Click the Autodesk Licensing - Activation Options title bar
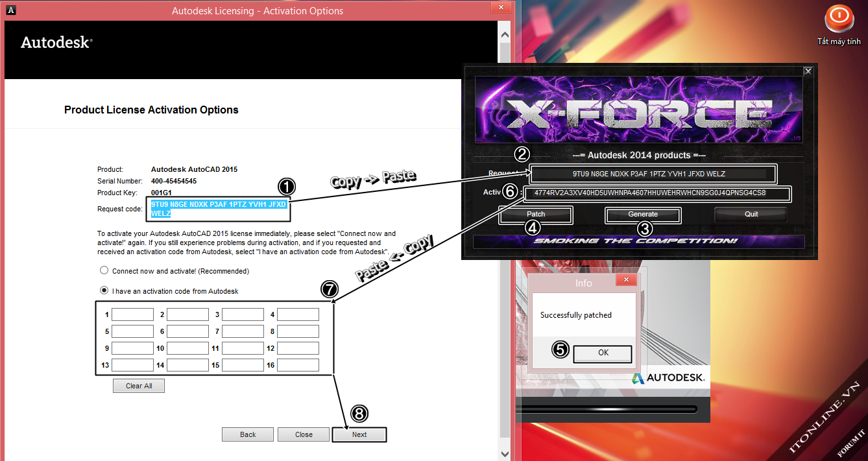This screenshot has width=868, height=461. pyautogui.click(x=258, y=10)
